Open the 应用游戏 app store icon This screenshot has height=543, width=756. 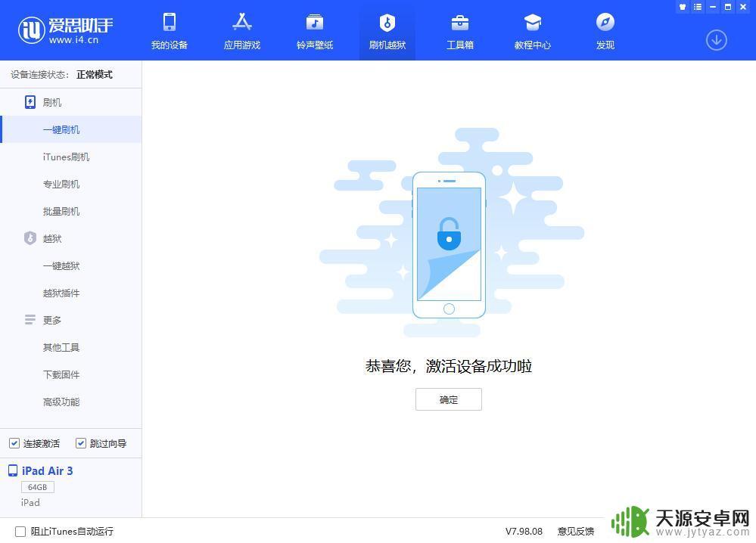[x=242, y=22]
